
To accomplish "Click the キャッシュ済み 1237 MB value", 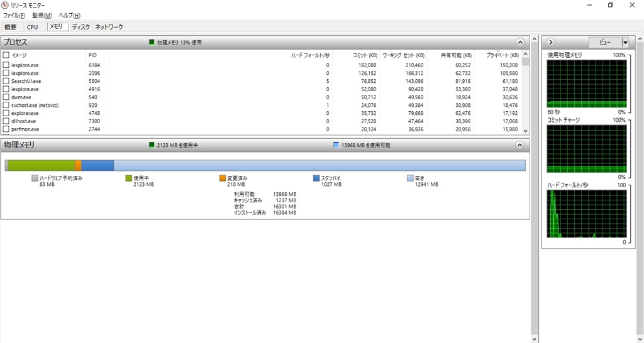I will pyautogui.click(x=286, y=200).
